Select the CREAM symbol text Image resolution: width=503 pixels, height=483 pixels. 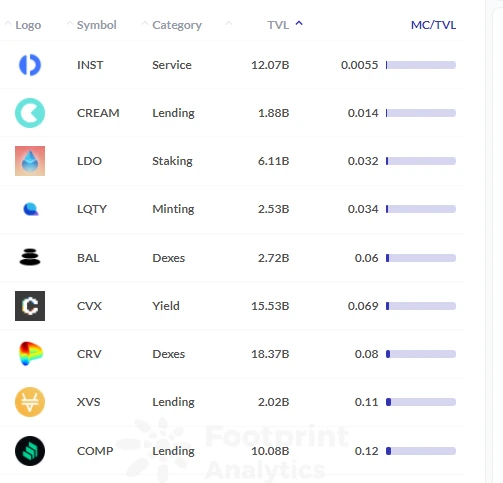pyautogui.click(x=98, y=113)
